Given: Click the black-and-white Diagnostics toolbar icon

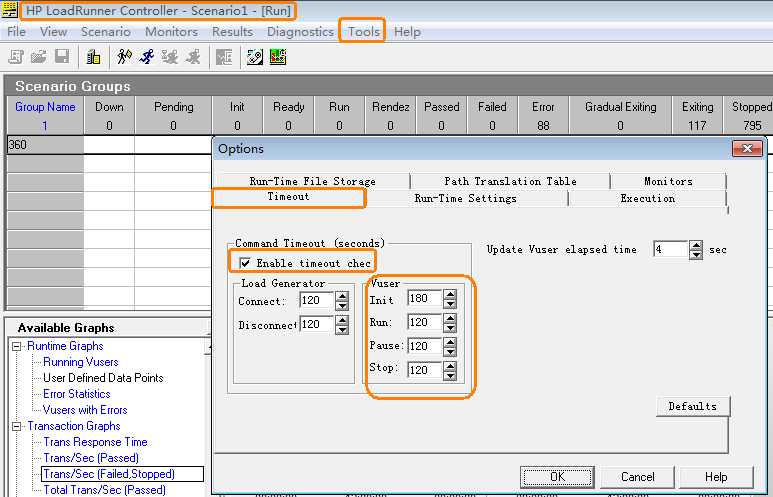Looking at the screenshot, I should (x=255, y=57).
